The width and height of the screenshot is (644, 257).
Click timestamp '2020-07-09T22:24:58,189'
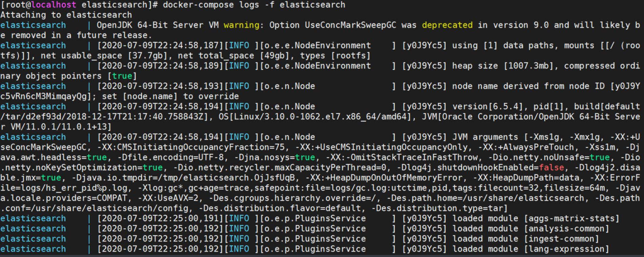pos(160,66)
